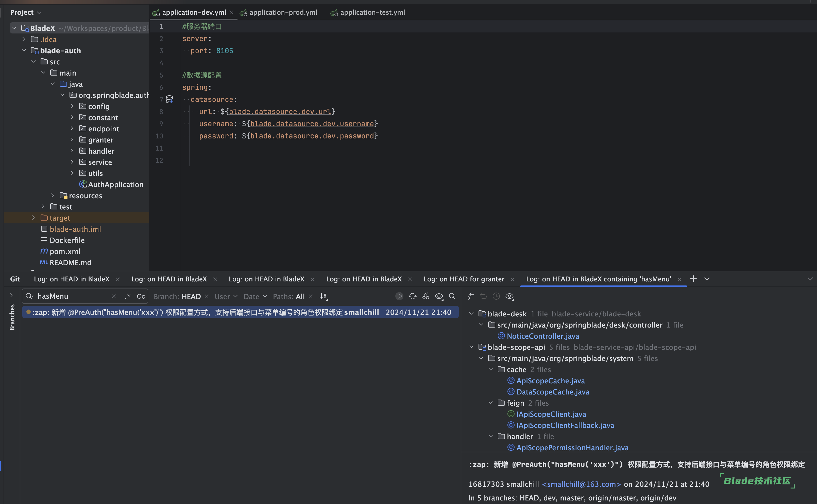Click blade.datasource.dev.password reference
This screenshot has height=504, width=817.
coord(312,136)
